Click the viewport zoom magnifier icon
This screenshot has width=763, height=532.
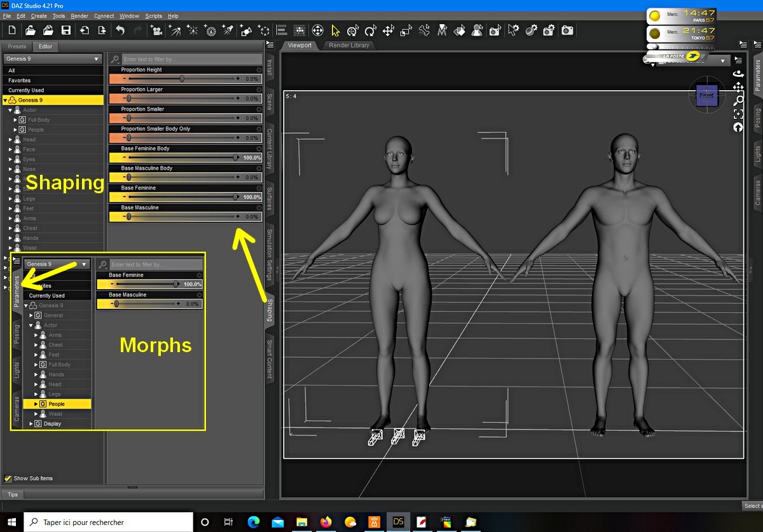click(x=738, y=100)
